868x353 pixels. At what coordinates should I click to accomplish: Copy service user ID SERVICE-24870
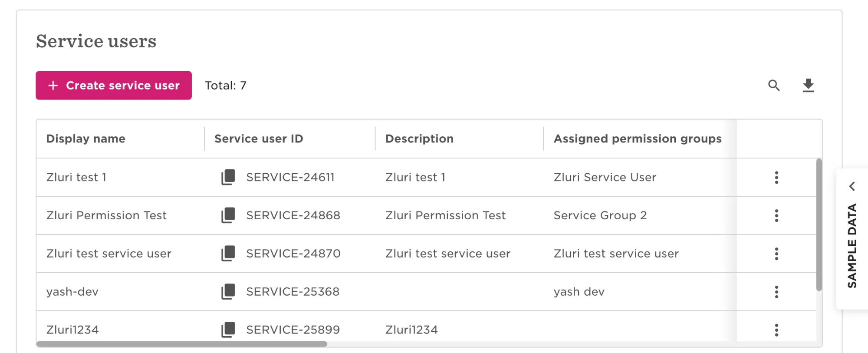coord(228,254)
